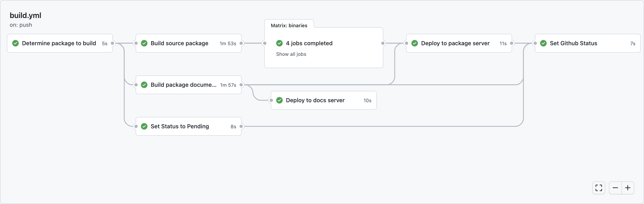This screenshot has width=644, height=204.
Task: Click success icon beside Build source package
Action: (x=144, y=43)
